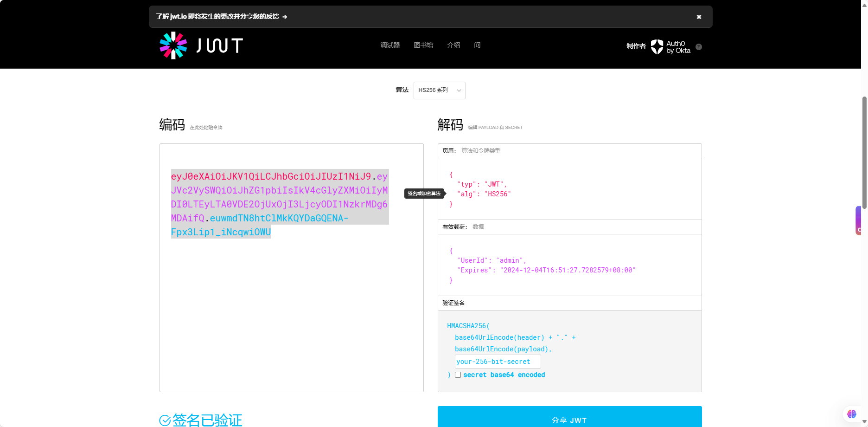Open the purple extension tab on the right edge
Viewport: 868px width, 427px height.
(858, 220)
